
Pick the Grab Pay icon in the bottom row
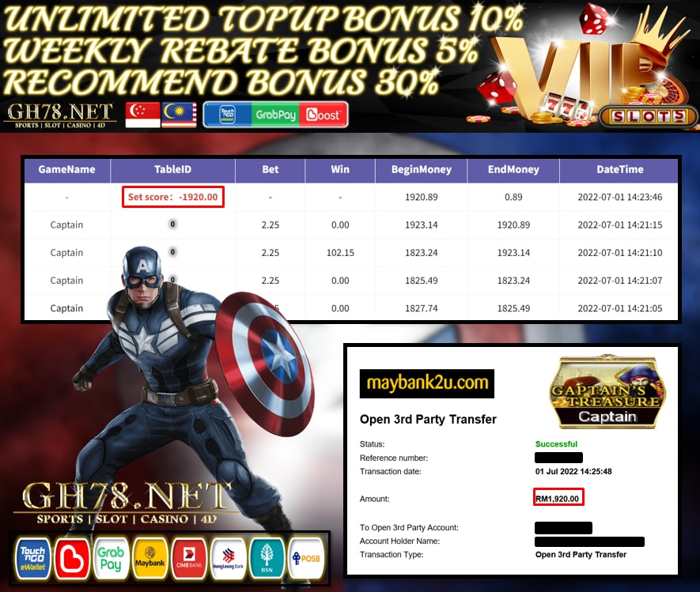tap(112, 558)
